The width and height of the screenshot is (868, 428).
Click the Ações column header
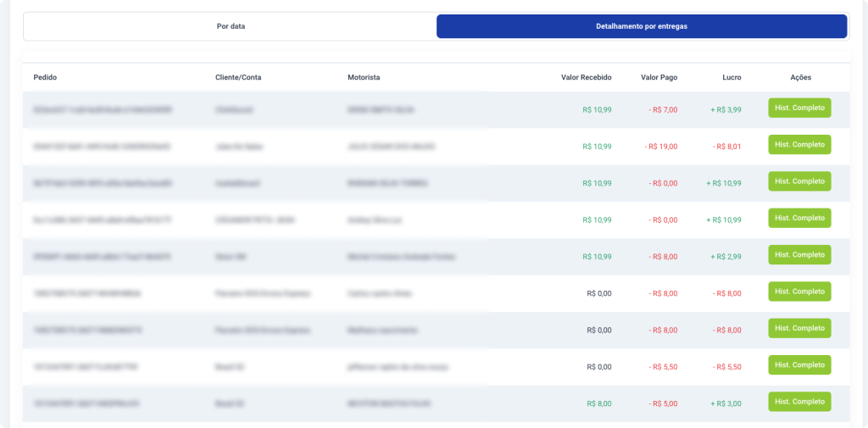coord(800,77)
